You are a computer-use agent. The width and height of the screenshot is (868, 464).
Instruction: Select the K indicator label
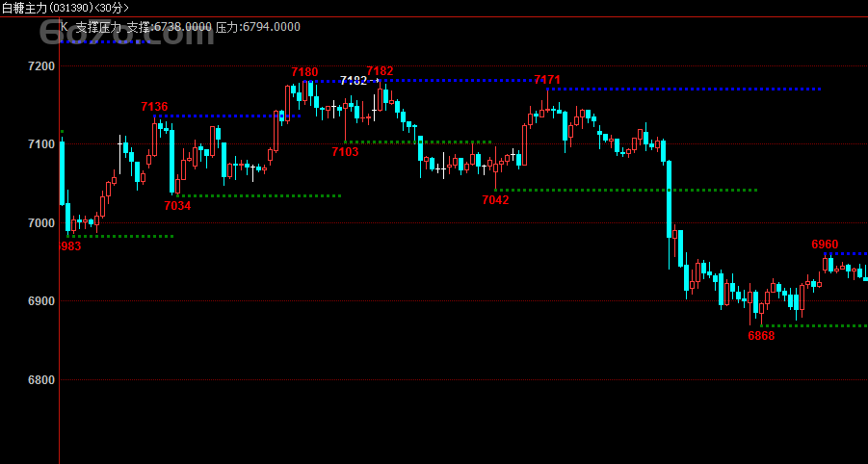pyautogui.click(x=65, y=27)
